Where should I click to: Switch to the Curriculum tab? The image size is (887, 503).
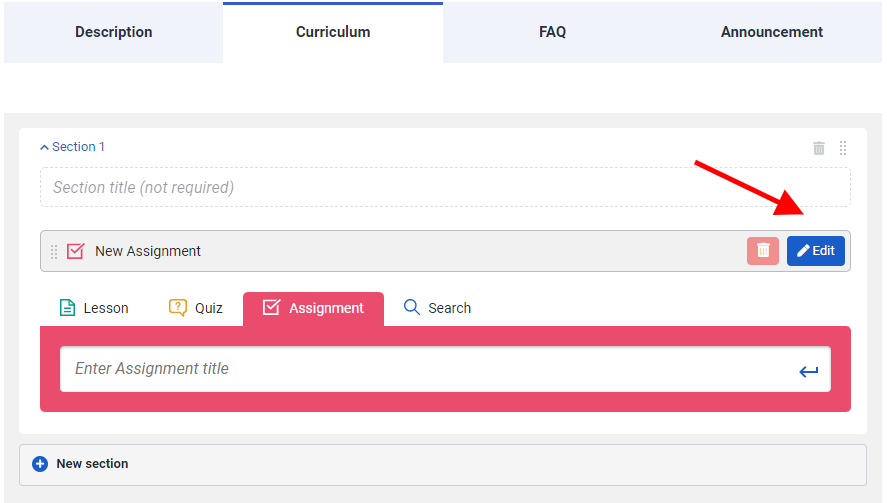(333, 32)
